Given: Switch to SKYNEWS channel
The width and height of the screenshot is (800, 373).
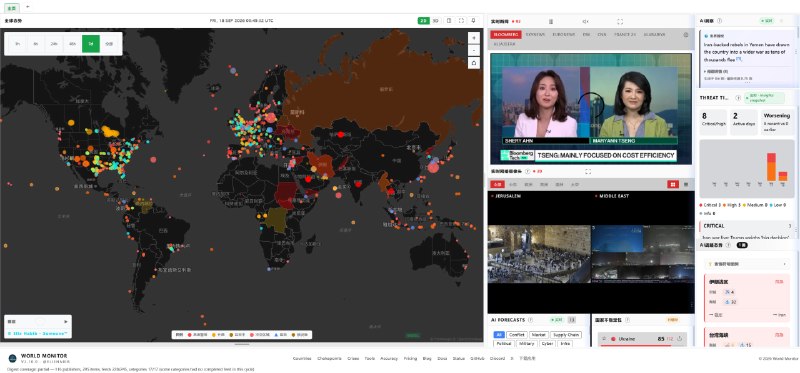Looking at the screenshot, I should pyautogui.click(x=535, y=35).
